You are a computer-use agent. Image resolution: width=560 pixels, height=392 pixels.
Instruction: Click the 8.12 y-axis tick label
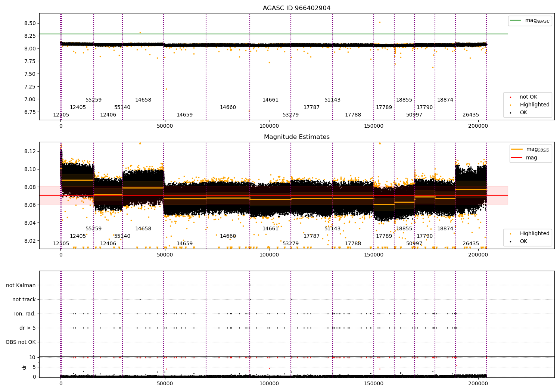click(x=30, y=151)
